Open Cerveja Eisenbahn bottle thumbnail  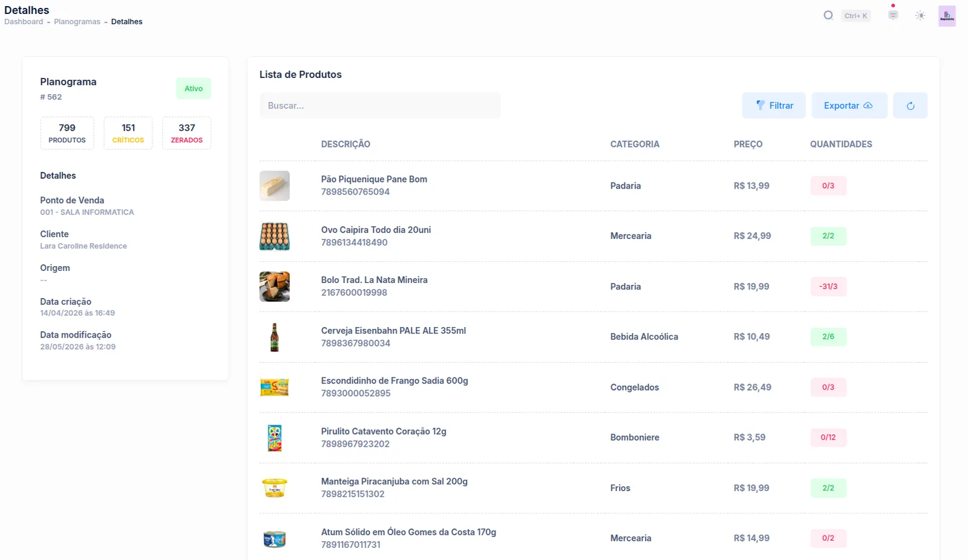275,337
